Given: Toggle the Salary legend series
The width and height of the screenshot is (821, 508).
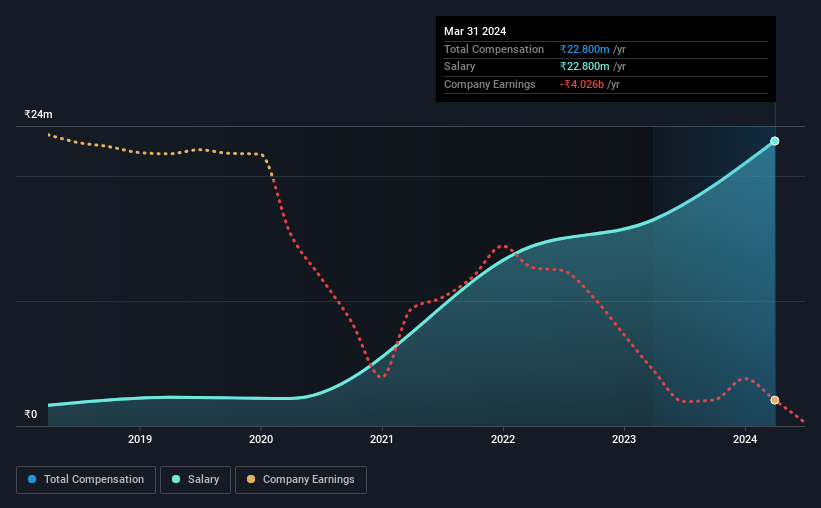Looking at the screenshot, I should coord(195,480).
